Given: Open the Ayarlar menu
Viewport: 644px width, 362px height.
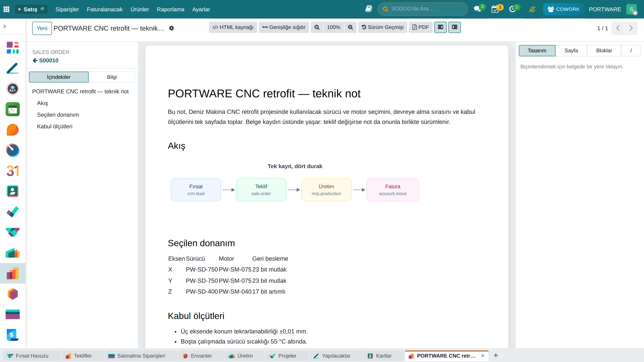Looking at the screenshot, I should pyautogui.click(x=201, y=9).
